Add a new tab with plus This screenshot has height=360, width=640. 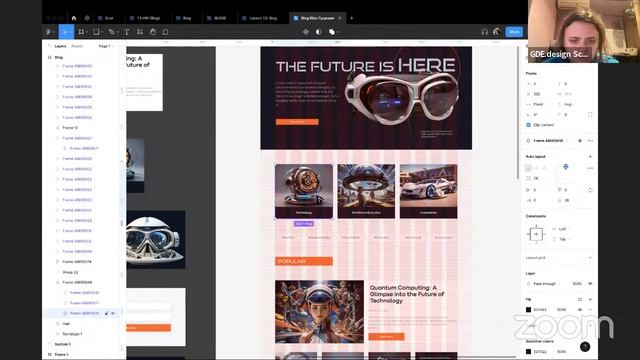point(351,18)
